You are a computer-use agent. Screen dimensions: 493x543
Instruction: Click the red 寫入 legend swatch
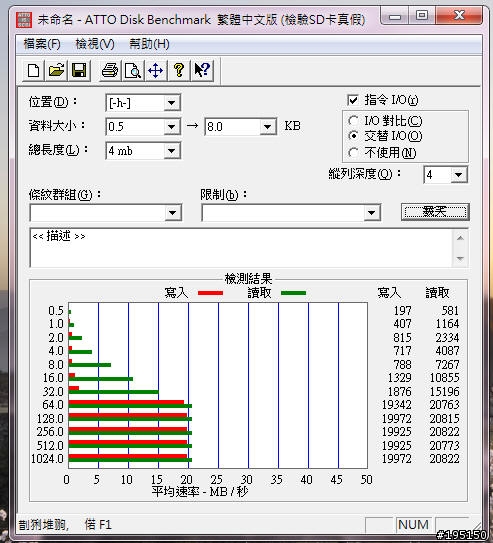click(x=210, y=293)
